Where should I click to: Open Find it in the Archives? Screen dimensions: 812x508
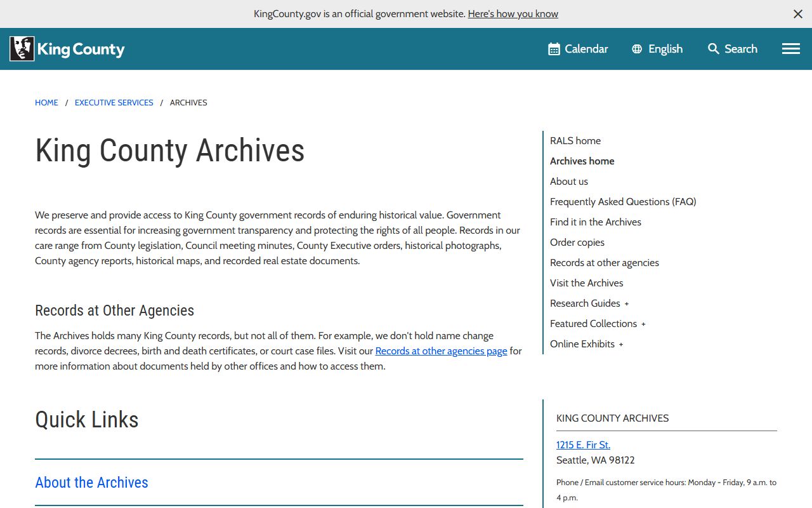click(596, 222)
